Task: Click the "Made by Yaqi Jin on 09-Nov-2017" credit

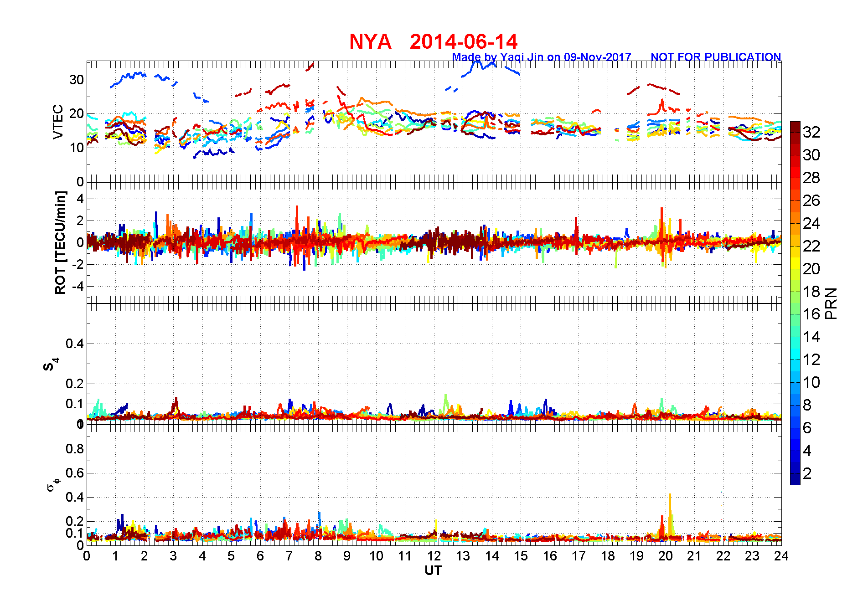Action: click(x=542, y=57)
